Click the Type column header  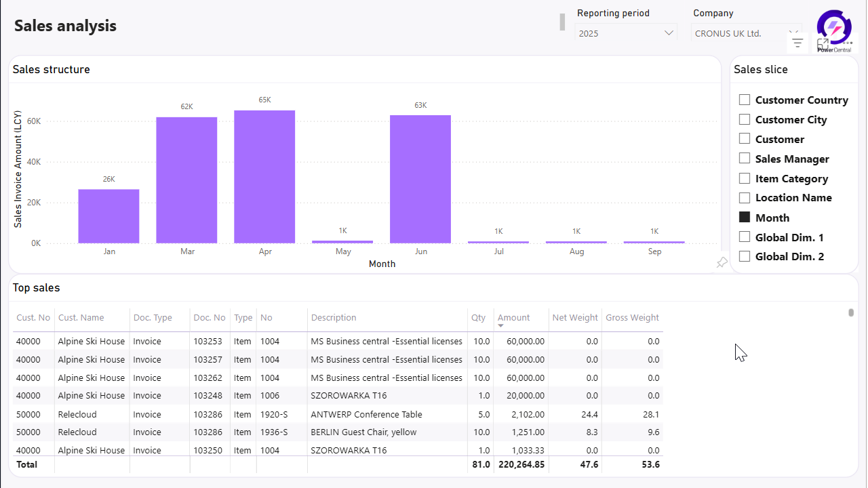(243, 317)
